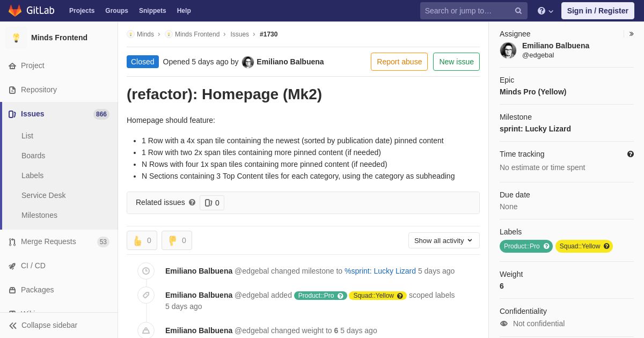Click the Report abuse button

pos(399,62)
